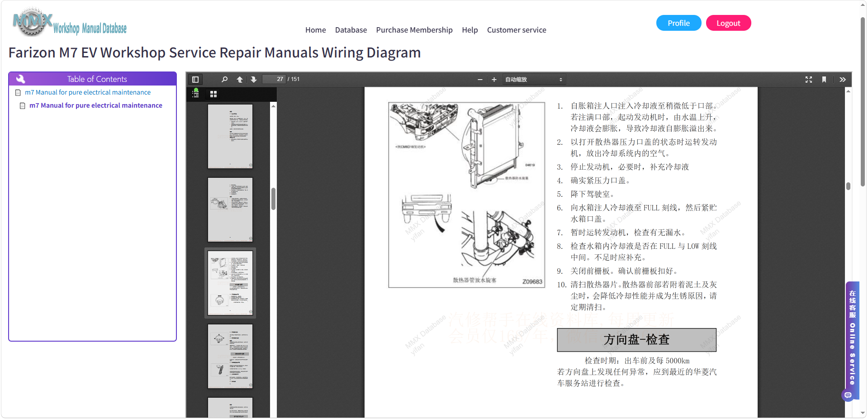Select the first page thumbnail in sidebar

(x=230, y=136)
